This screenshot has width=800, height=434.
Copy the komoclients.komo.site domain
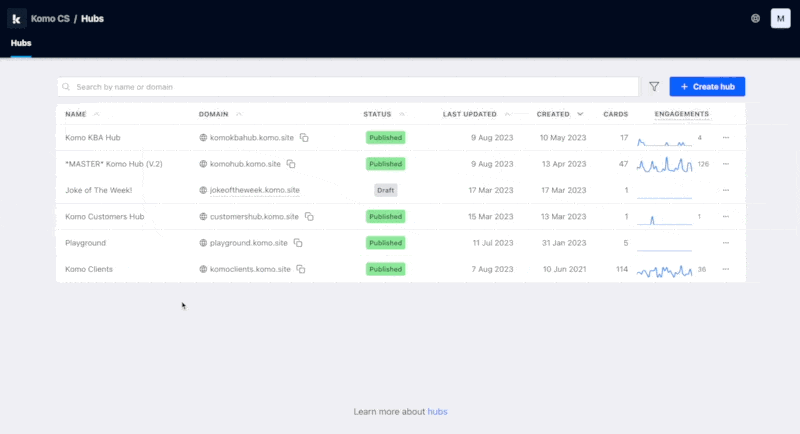click(301, 269)
